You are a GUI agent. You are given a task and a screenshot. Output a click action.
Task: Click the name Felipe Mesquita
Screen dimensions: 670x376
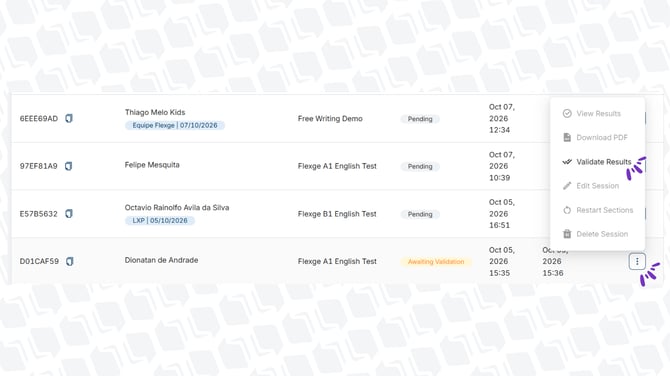click(152, 164)
